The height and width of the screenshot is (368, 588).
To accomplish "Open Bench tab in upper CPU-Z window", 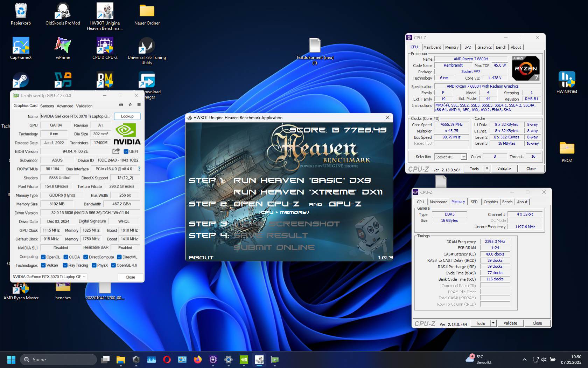I will coord(501,47).
